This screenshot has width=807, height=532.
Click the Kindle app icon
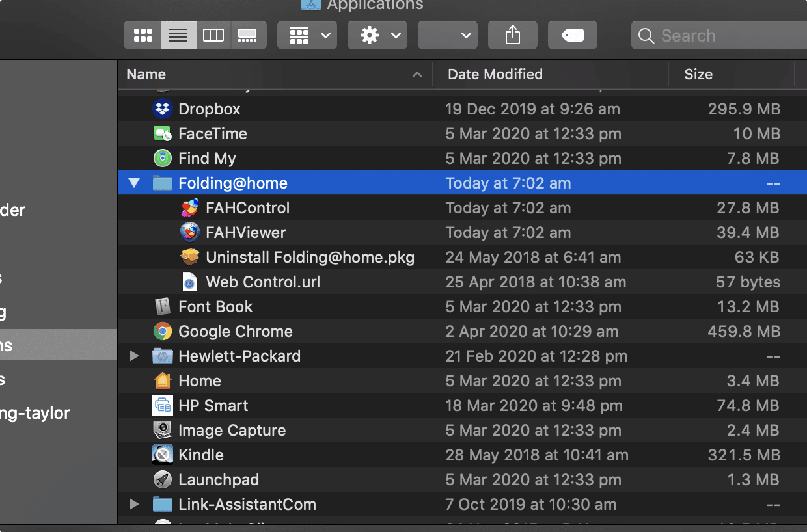(162, 455)
